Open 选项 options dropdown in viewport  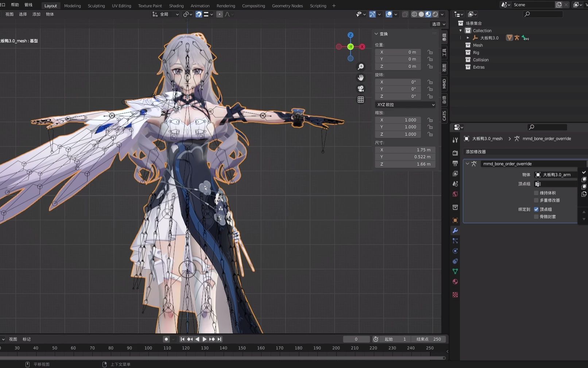pyautogui.click(x=438, y=24)
